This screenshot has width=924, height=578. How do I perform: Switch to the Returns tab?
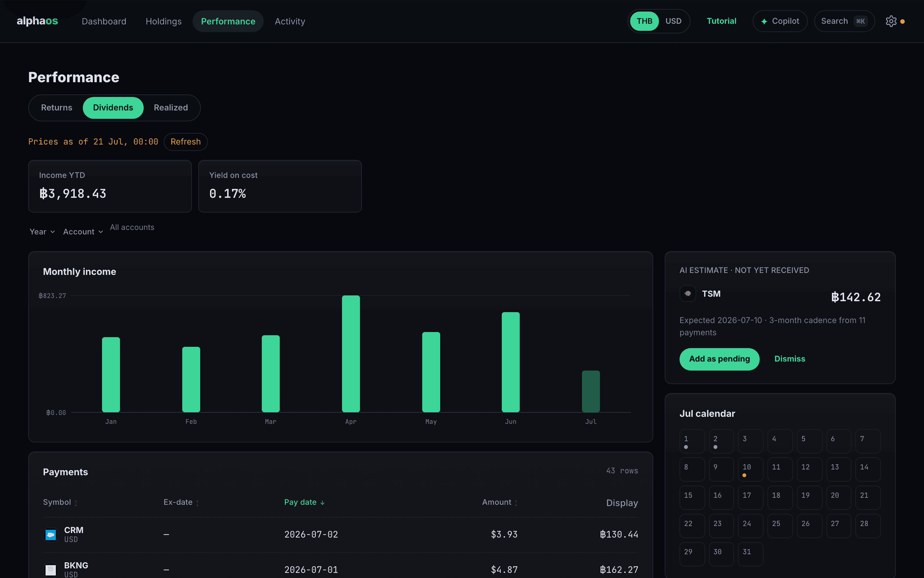(56, 108)
